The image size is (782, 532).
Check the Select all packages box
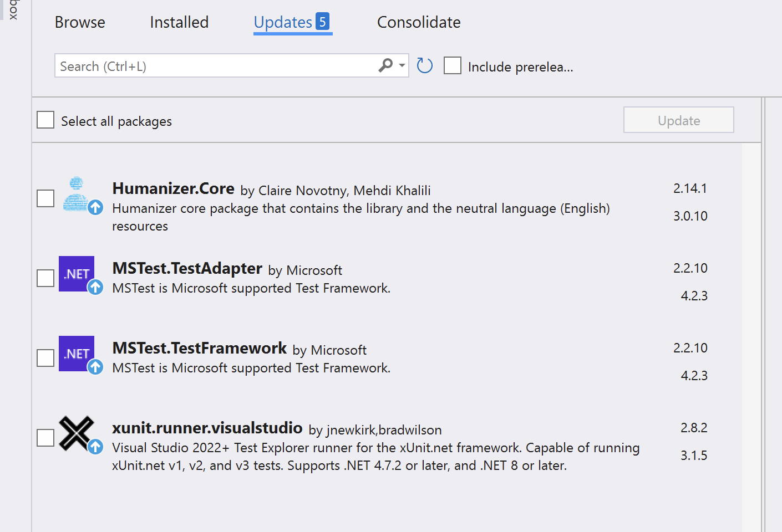45,120
